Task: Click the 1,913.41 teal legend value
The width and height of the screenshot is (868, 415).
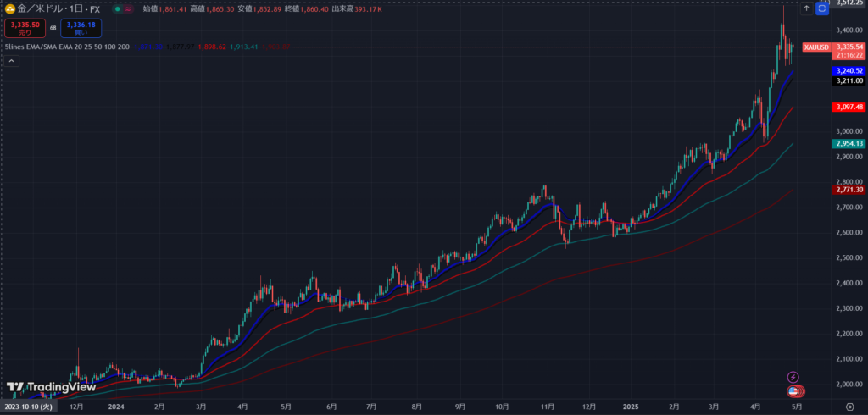Action: click(x=243, y=47)
